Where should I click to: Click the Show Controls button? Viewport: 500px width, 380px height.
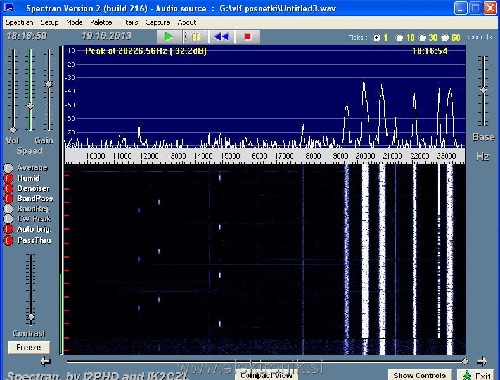pyautogui.click(x=420, y=375)
